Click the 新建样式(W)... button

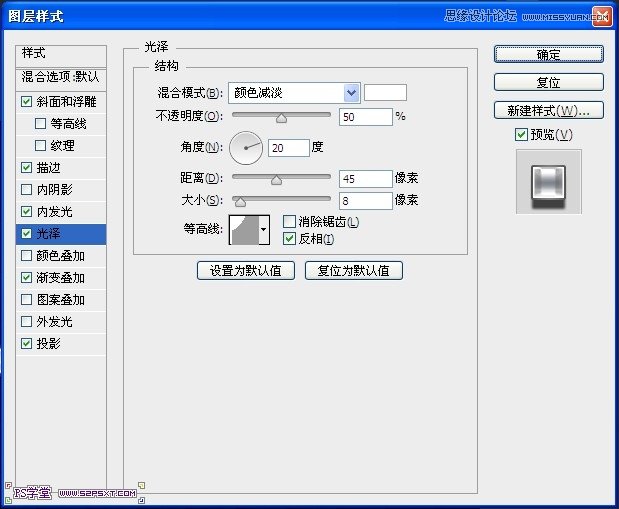coord(549,110)
